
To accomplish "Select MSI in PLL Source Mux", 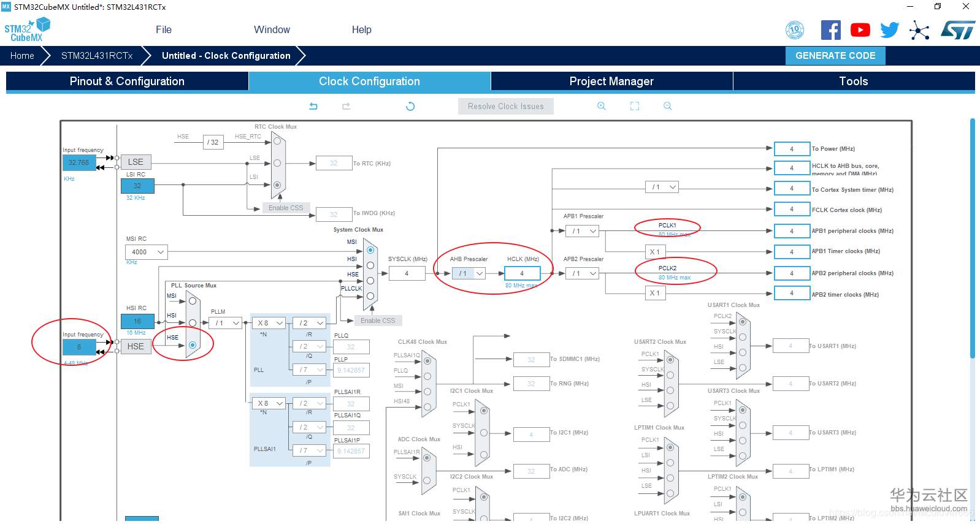I will (193, 301).
